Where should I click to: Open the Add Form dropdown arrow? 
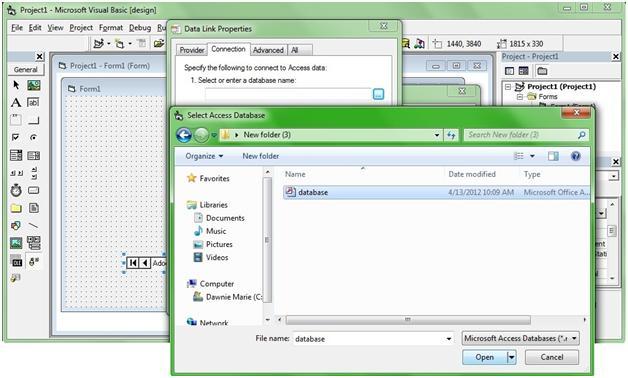click(x=130, y=43)
